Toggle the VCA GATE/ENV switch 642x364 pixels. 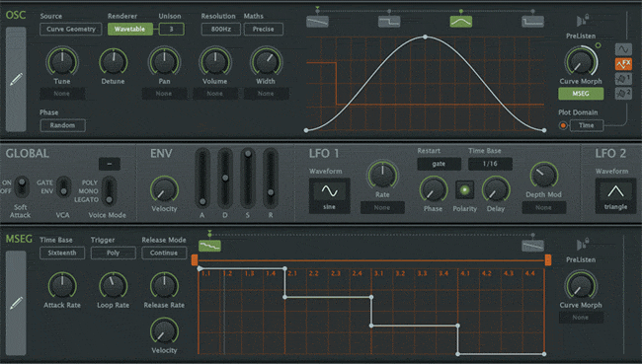point(63,186)
